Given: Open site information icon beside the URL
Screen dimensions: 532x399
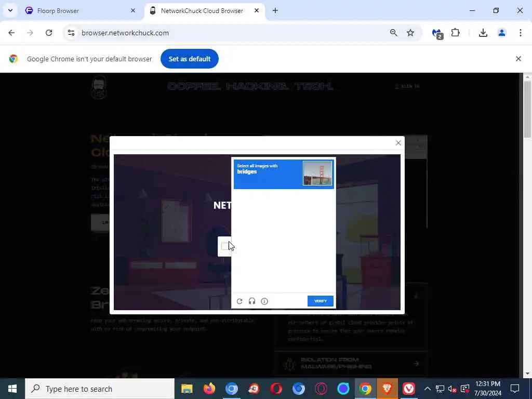Looking at the screenshot, I should coord(71,33).
